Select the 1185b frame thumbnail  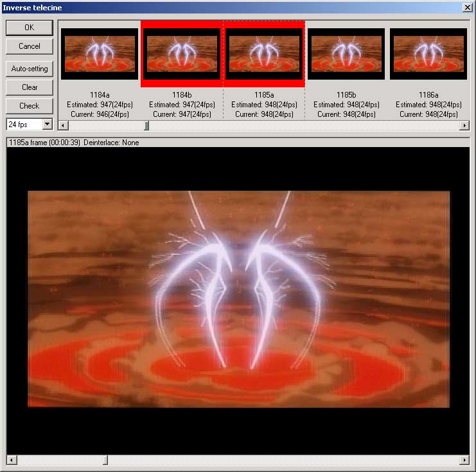(x=346, y=54)
